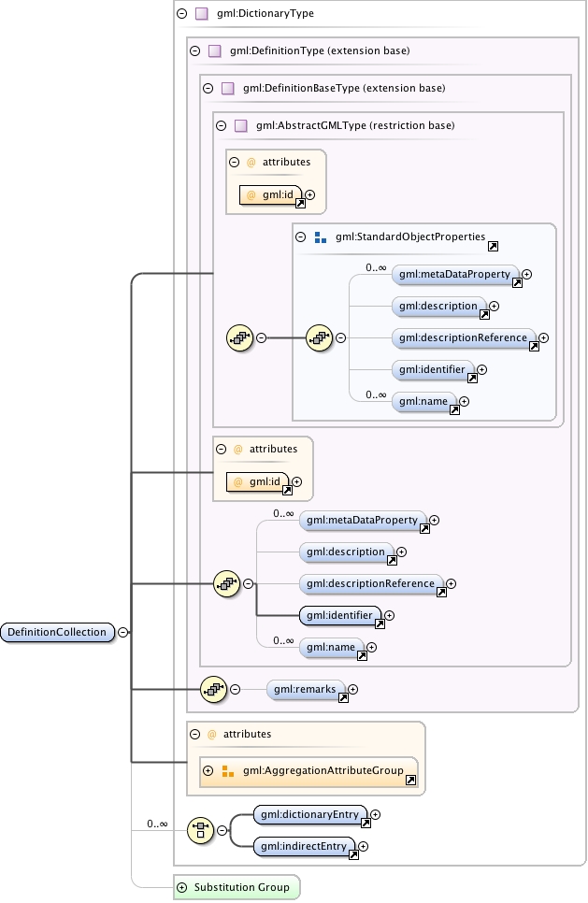Follow reference arrow on gml:id in DefinitionBaseType
Image resolution: width=588 pixels, height=903 pixels.
(287, 490)
